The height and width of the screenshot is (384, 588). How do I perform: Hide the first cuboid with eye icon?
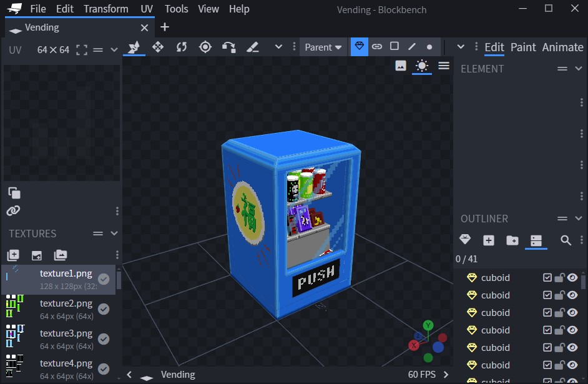(572, 278)
